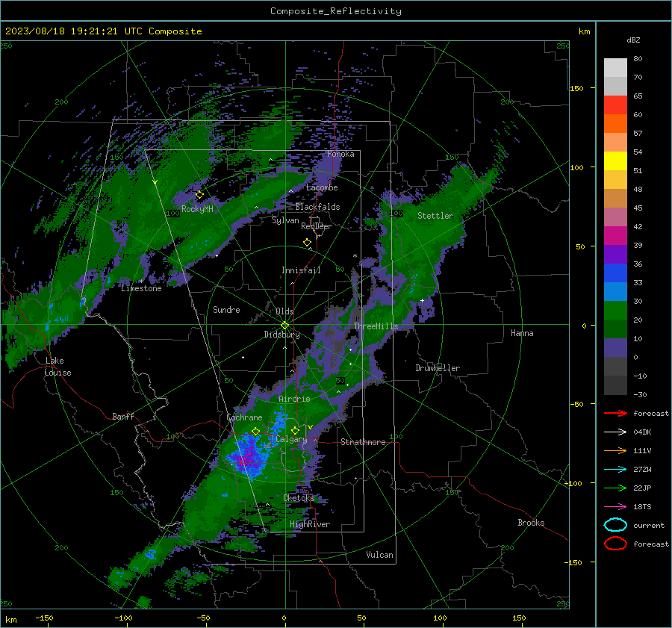Click the Sylvan label
Image resolution: width=672 pixels, height=628 pixels.
(285, 220)
